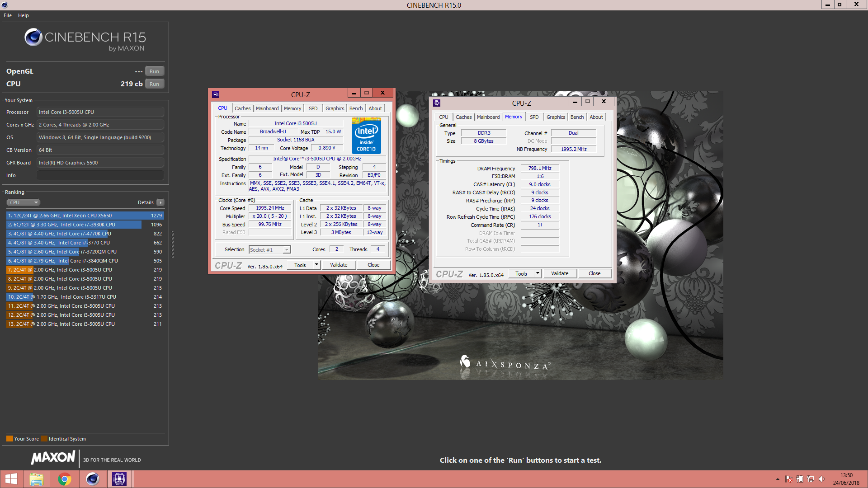
Task: Click the Details label in Ranking
Action: pyautogui.click(x=146, y=202)
